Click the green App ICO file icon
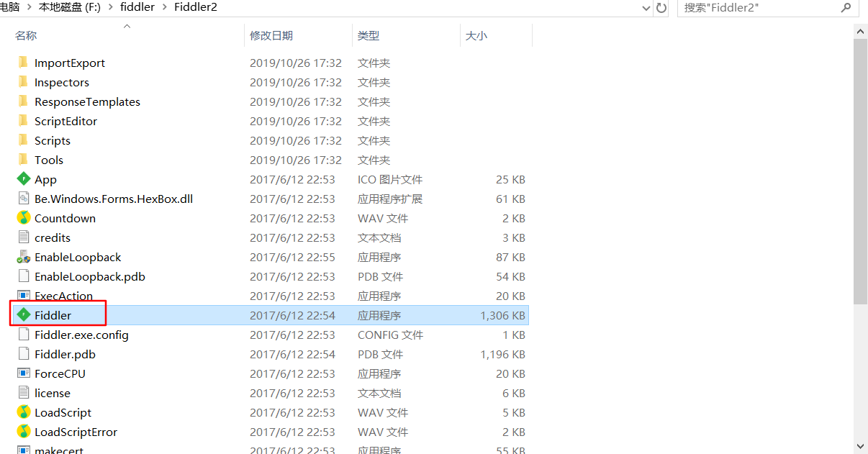This screenshot has width=868, height=454. click(x=23, y=179)
